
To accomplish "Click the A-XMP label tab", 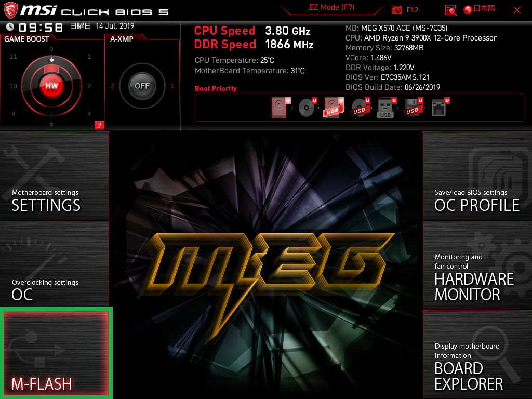I will click(x=122, y=39).
